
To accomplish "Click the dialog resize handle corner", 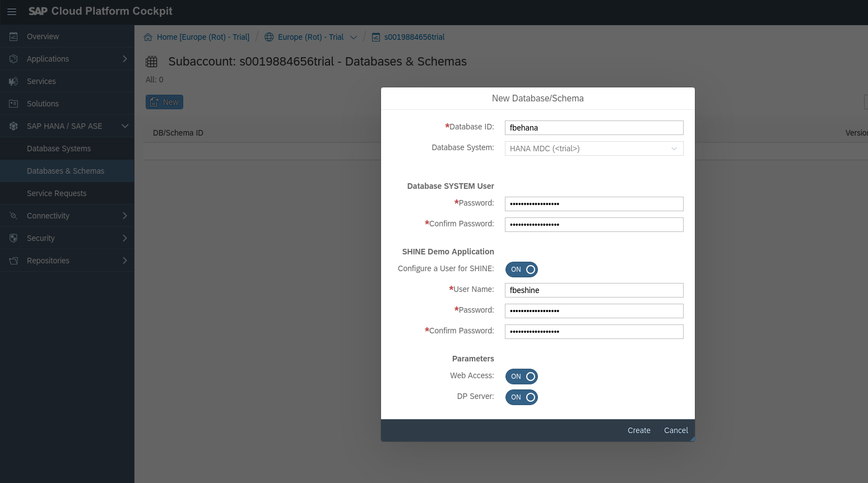I will (x=692, y=439).
